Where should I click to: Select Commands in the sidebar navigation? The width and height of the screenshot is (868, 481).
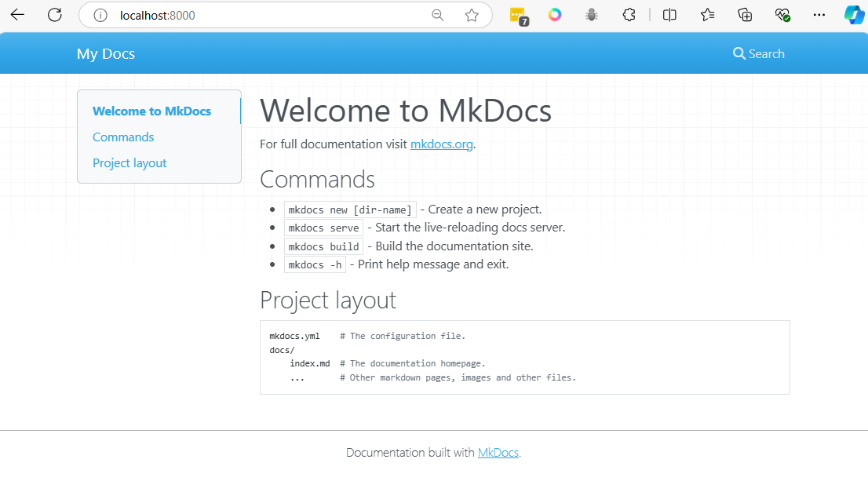(x=123, y=137)
